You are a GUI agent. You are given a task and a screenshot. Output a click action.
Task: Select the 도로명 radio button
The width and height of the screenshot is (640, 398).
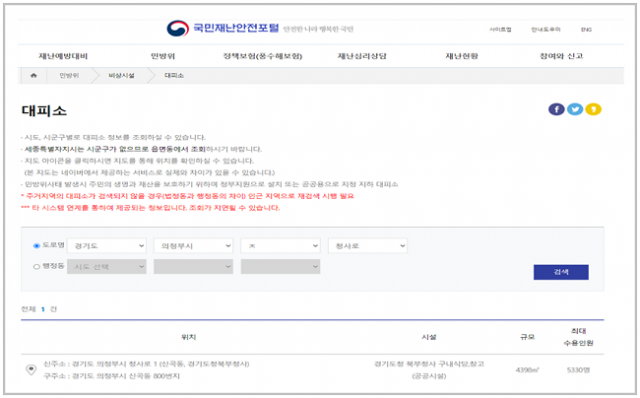click(36, 246)
